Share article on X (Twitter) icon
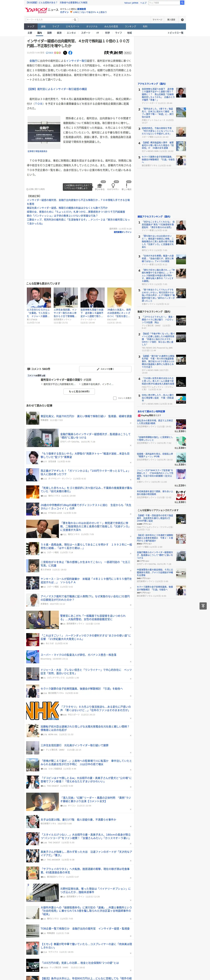 click(65, 53)
